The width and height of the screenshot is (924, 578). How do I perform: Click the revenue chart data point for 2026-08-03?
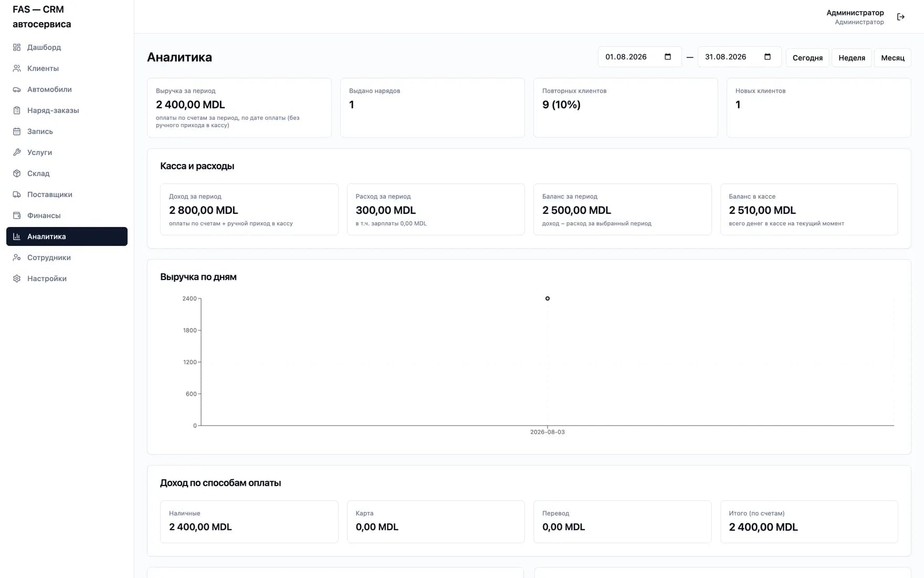tap(548, 298)
